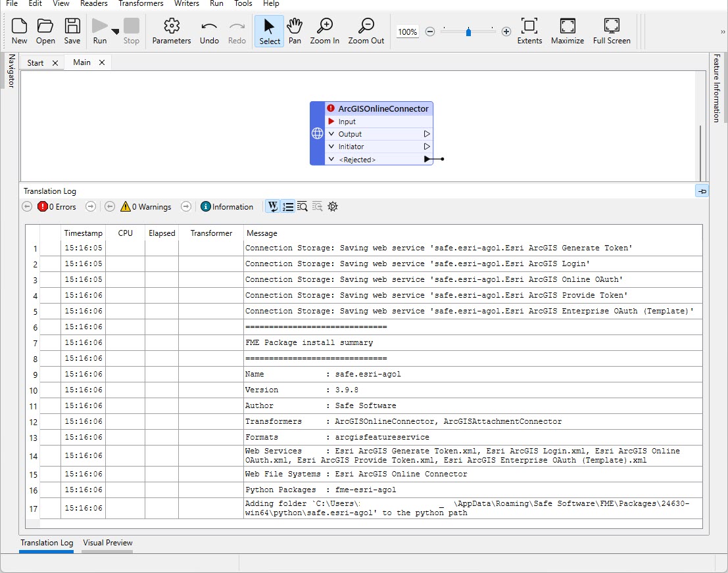Viewport: 728px width, 573px height.
Task: Close the Main tab
Action: pos(102,62)
